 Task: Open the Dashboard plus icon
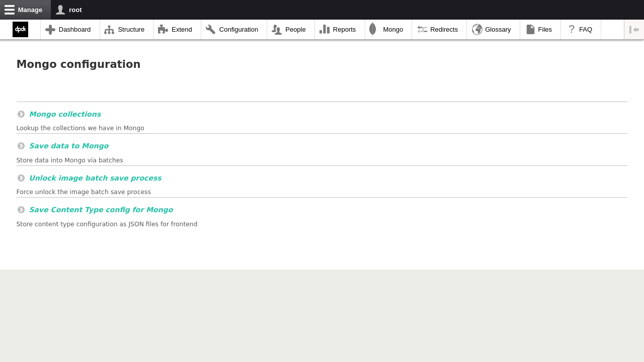50,30
